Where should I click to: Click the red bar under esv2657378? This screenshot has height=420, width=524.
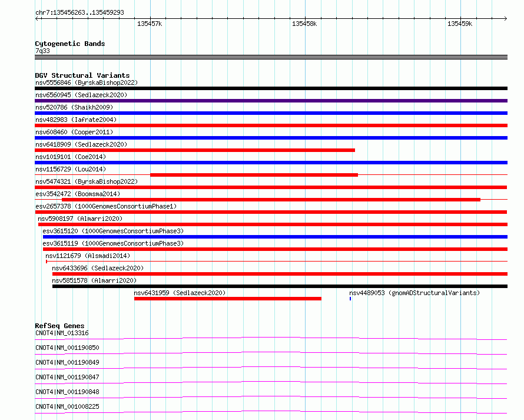(x=271, y=212)
